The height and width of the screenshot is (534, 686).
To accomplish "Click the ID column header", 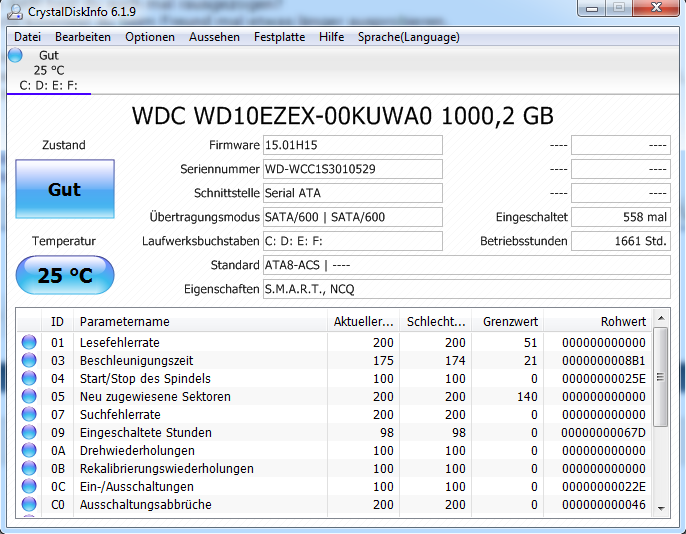I will tap(57, 321).
